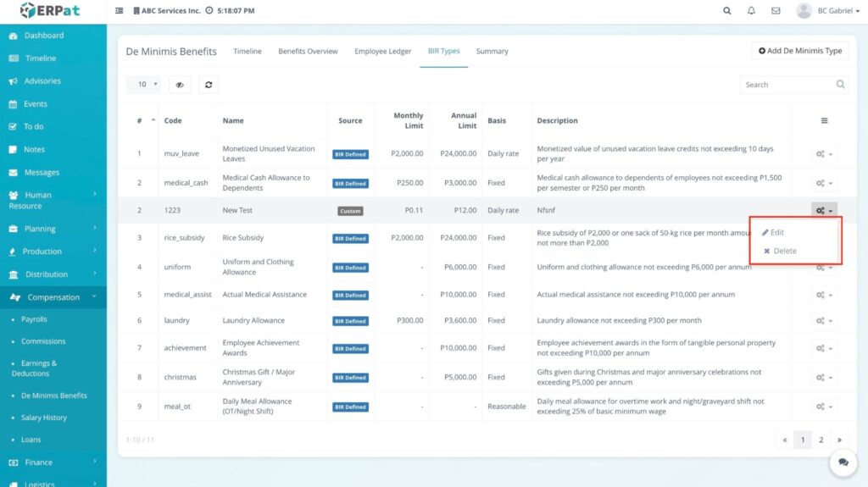Go to page 2 in pagination

[x=821, y=440]
